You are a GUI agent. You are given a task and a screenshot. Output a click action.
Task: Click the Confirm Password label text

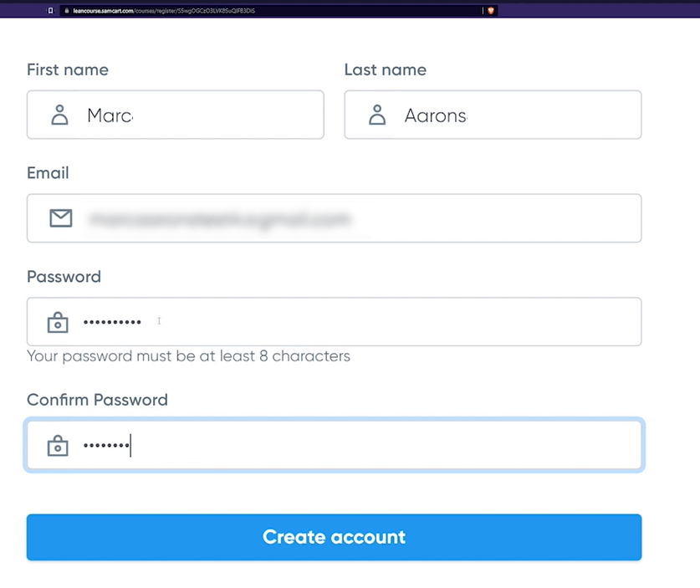click(x=97, y=400)
